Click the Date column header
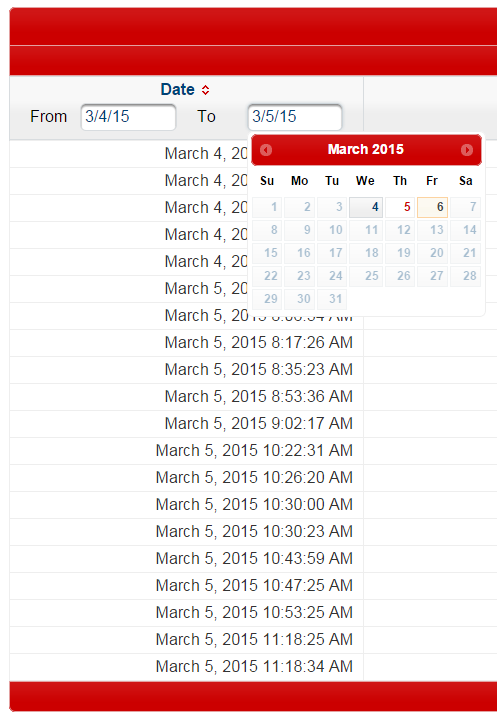This screenshot has height=713, width=497. coord(177,90)
